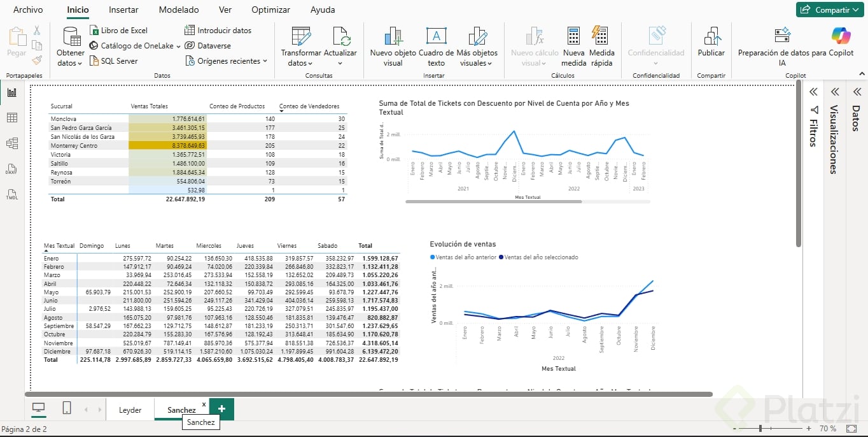Open Orígenes recientes dropdown
Viewport: 868px width, 437px height.
tap(226, 61)
